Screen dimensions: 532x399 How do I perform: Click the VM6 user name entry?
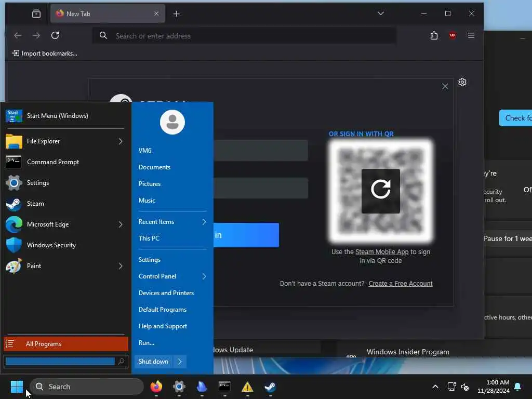pyautogui.click(x=145, y=150)
